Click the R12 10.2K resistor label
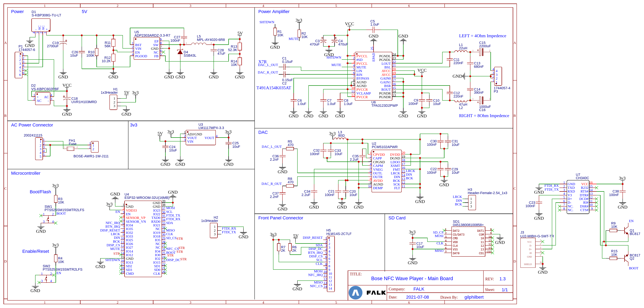Viewport: 644px width, 308px height. 106,59
